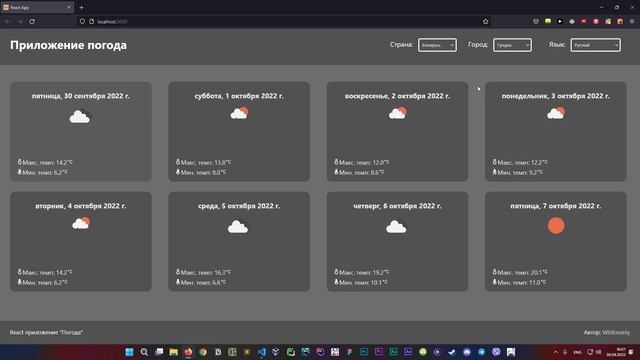Open File Explorer from the taskbar
This screenshot has height=360, width=640.
173,352
